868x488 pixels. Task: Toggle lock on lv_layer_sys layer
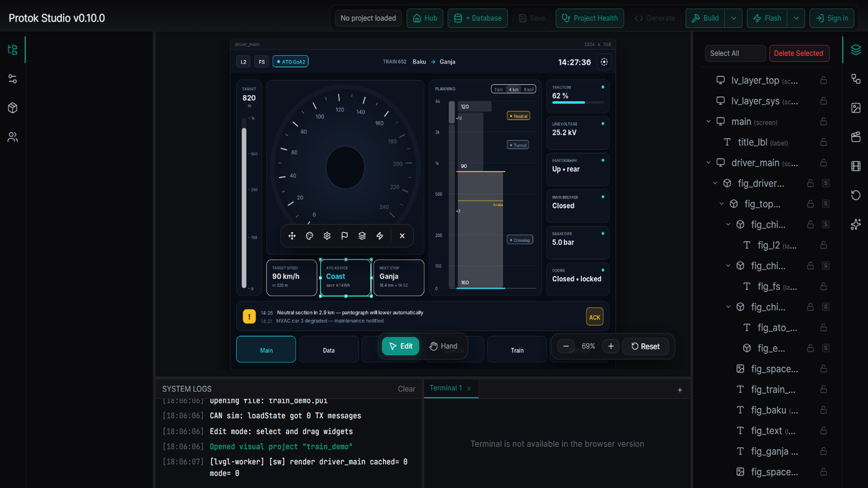[824, 101]
